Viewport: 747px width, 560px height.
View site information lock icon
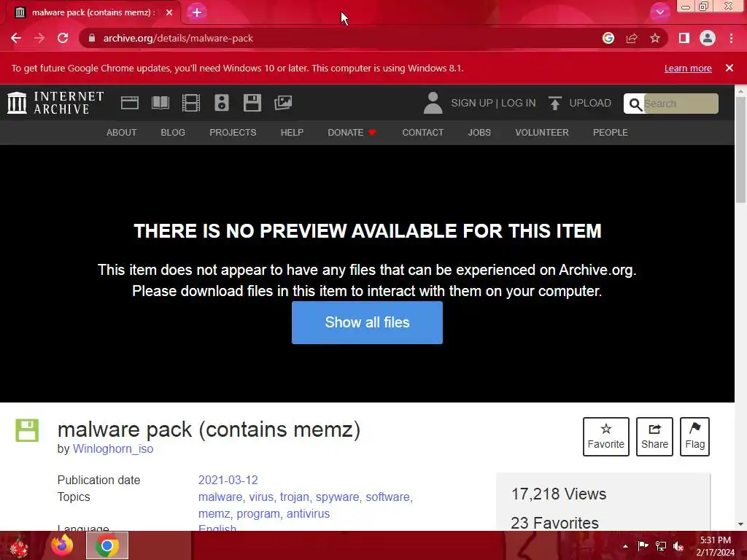[92, 38]
